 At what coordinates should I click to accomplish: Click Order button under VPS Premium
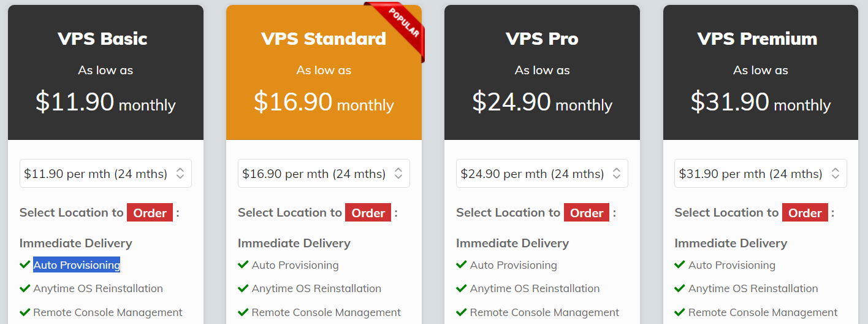[x=805, y=213]
